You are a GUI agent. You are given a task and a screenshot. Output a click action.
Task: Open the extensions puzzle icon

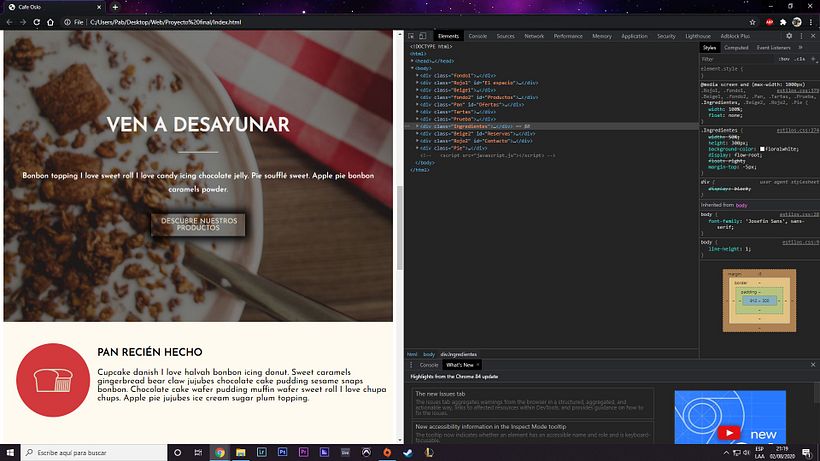783,22
